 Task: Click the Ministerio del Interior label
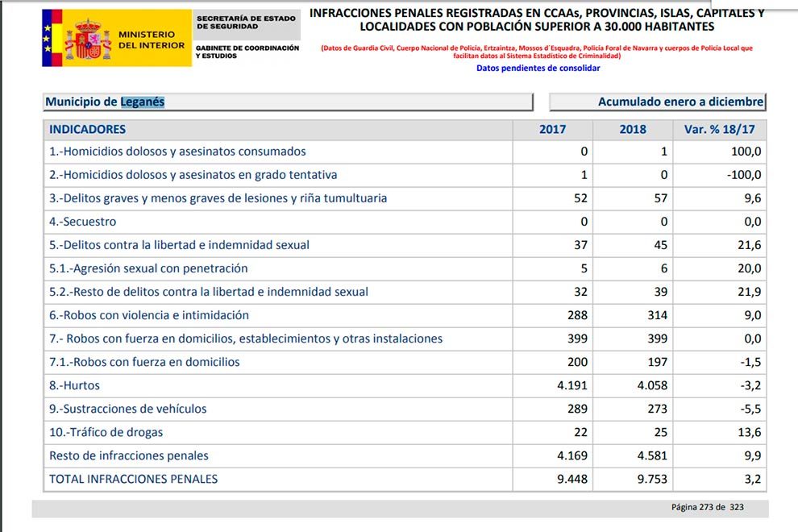(146, 40)
